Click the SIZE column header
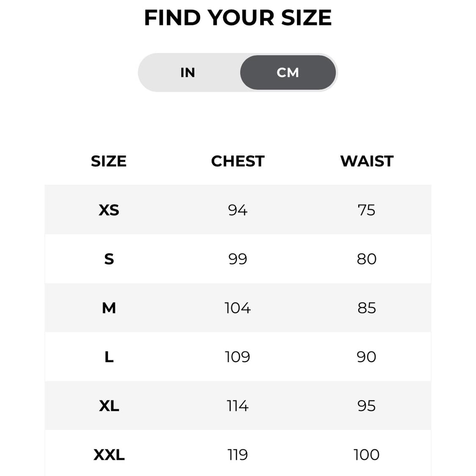476x476 pixels. (109, 161)
